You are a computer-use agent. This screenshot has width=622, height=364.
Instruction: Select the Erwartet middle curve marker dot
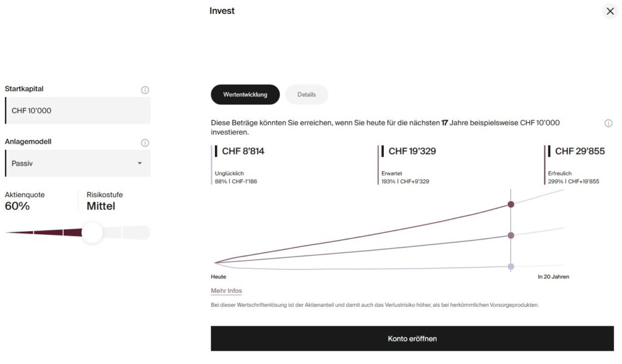pyautogui.click(x=511, y=235)
